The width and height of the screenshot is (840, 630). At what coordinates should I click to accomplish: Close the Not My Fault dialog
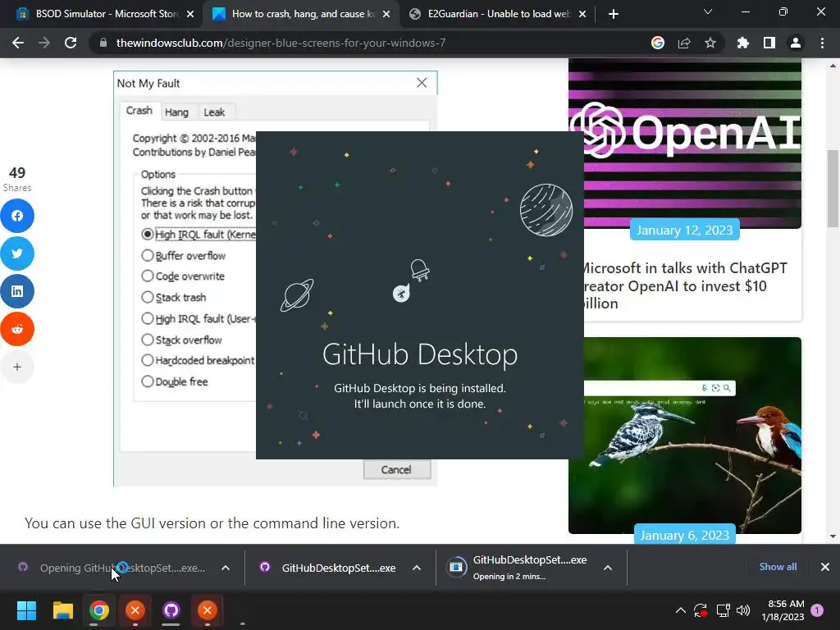click(422, 83)
